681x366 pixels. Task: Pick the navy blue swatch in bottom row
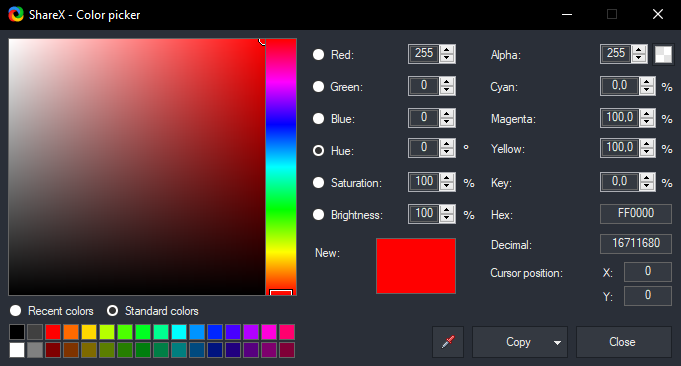click(215, 350)
